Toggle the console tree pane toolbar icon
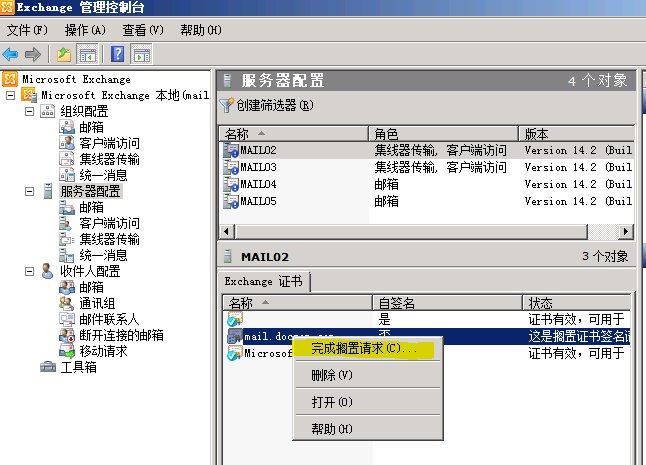This screenshot has width=646, height=465. point(87,54)
